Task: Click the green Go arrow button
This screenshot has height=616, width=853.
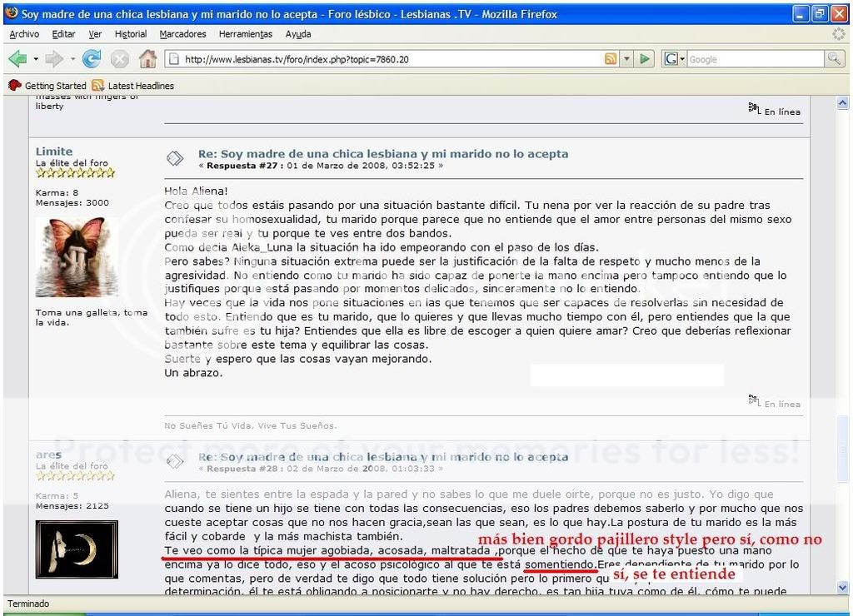Action: point(645,59)
